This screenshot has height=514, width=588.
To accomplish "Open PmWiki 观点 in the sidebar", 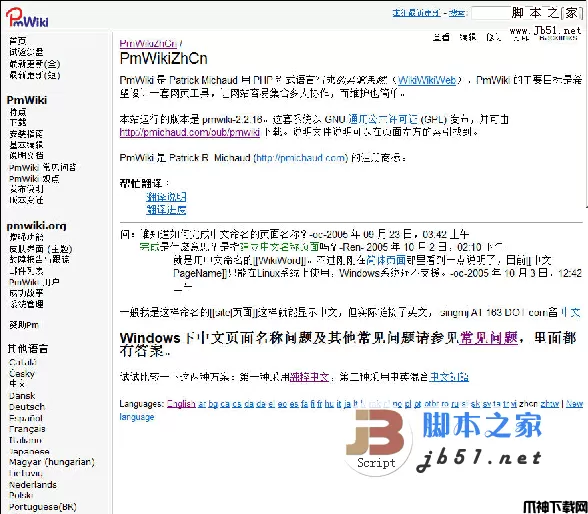I will [x=34, y=178].
